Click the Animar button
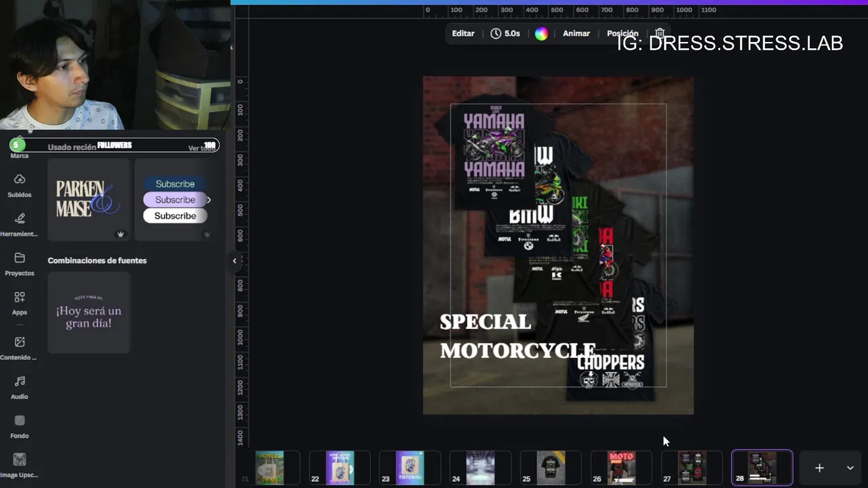This screenshot has width=868, height=488. click(576, 33)
